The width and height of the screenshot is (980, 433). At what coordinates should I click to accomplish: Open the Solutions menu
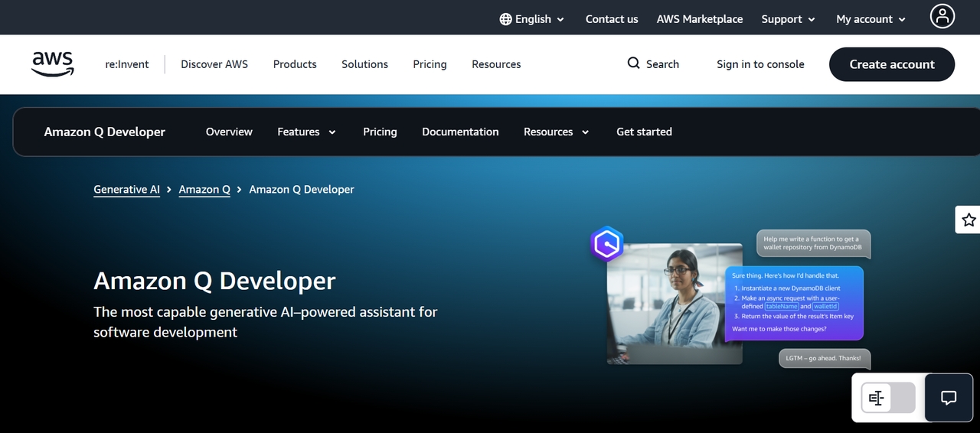point(364,64)
